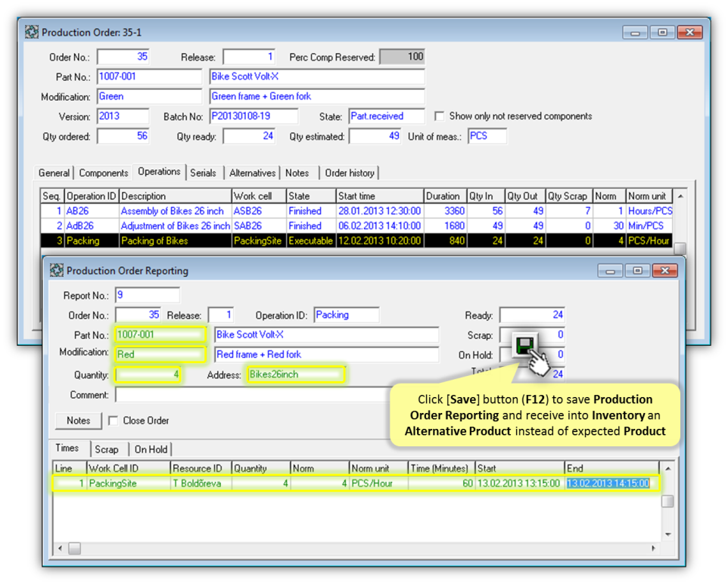Close the Production Order 35-1 window
The height and width of the screenshot is (584, 728).
[x=690, y=32]
